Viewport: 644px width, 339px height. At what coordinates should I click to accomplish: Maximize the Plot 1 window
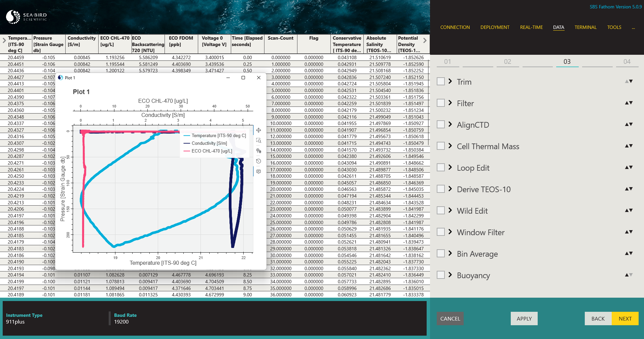[243, 78]
